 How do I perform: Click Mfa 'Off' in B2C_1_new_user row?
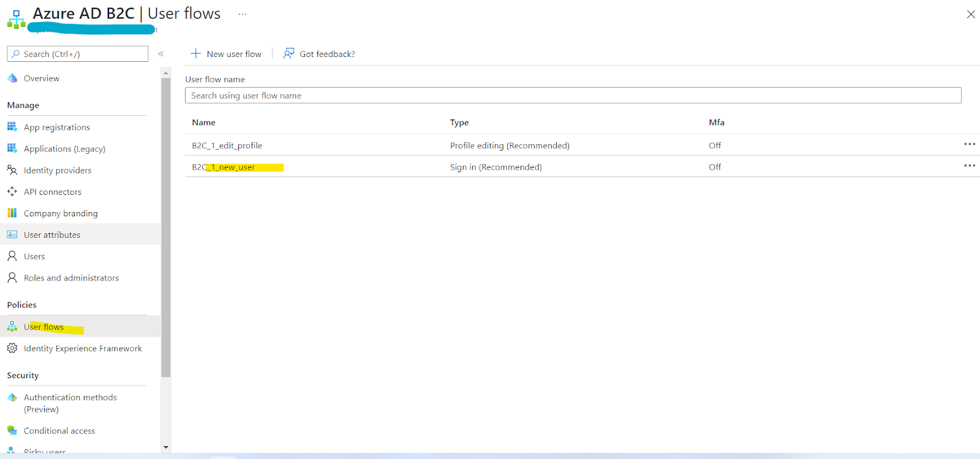[715, 167]
